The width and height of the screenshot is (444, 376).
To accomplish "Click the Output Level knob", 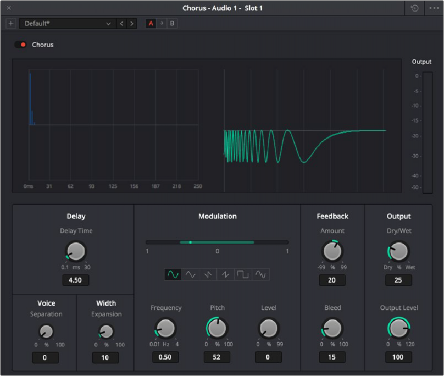I will [x=398, y=328].
